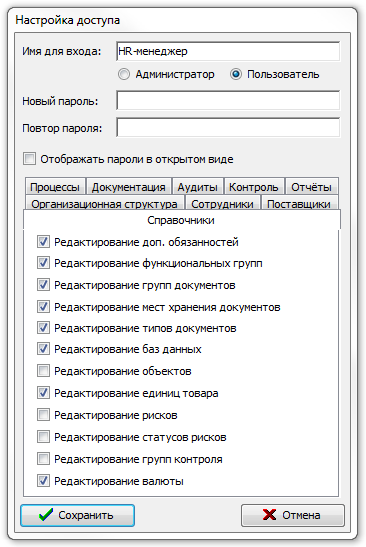
Task: Switch to the Документация tab
Action: pos(128,187)
